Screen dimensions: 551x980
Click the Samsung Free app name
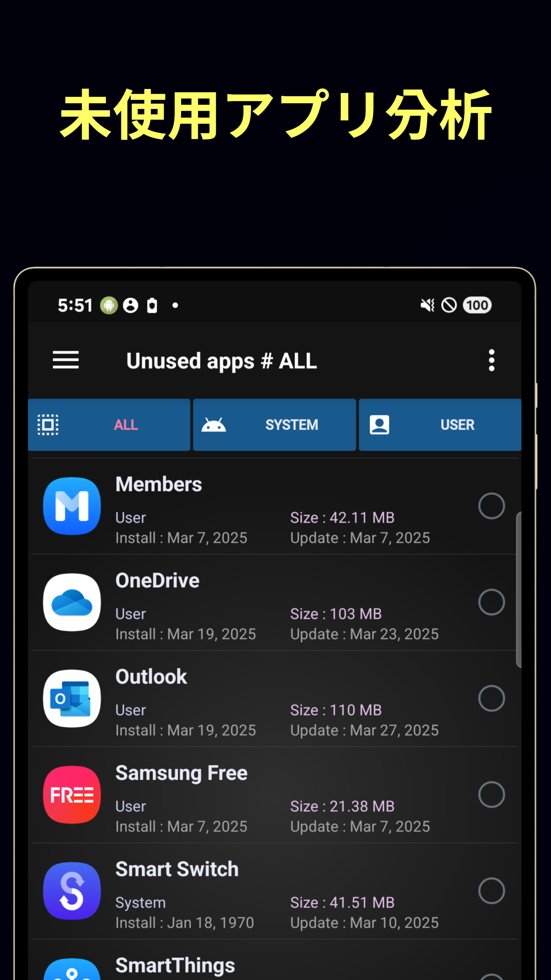tap(181, 774)
